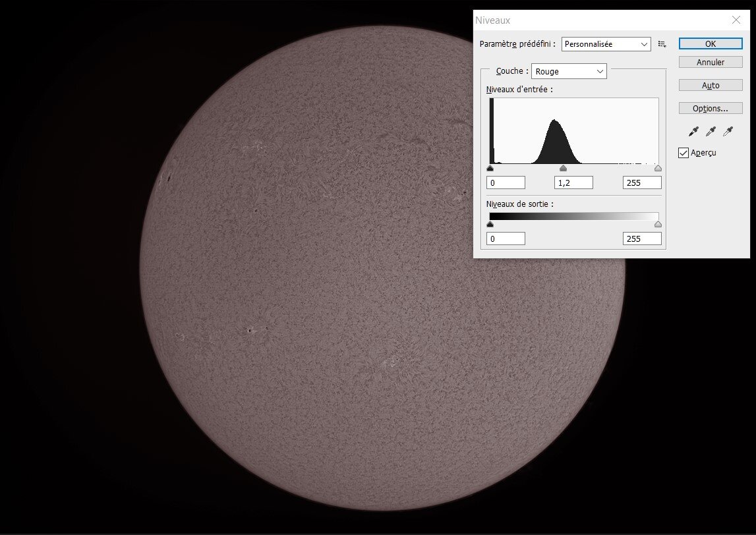
Task: Click the Niveaux dialog title
Action: click(x=493, y=20)
